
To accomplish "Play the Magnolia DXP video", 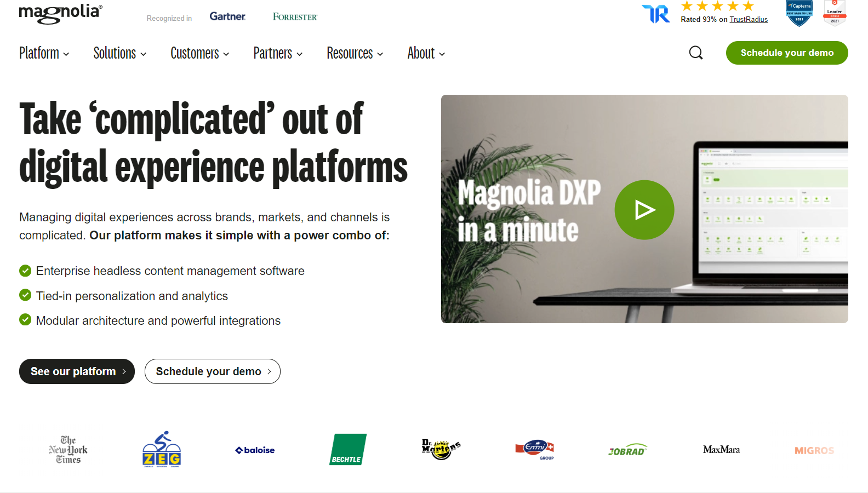I will 644,210.
